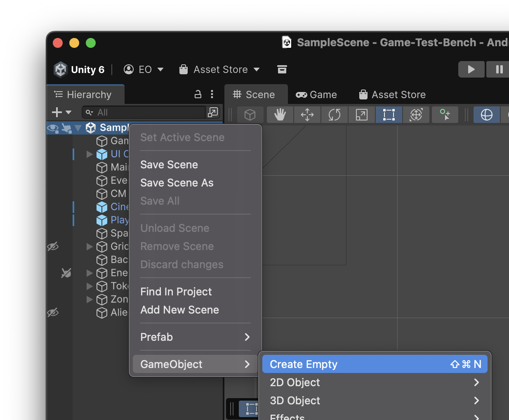Viewport: 509px width, 420px height.
Task: Click the draw mode cube icon
Action: [x=250, y=115]
